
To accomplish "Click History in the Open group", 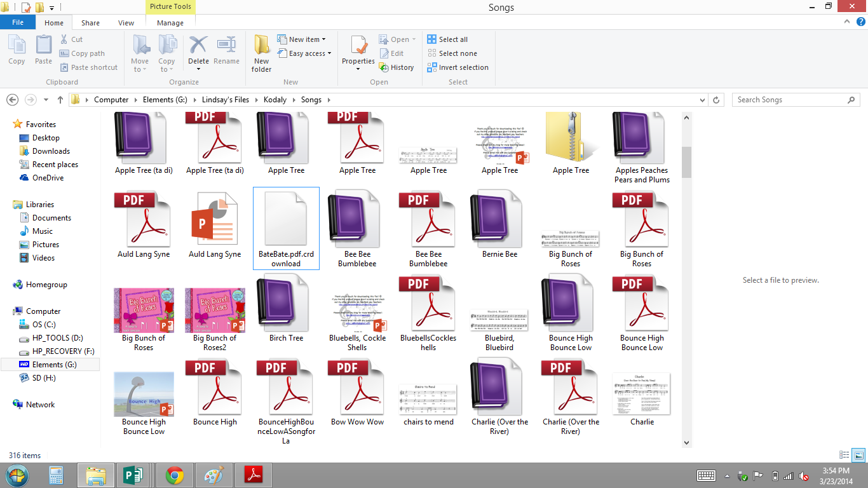I will [397, 67].
